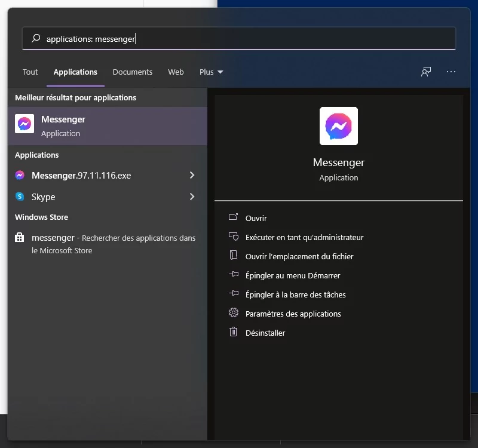Switch to the Web tab

[x=176, y=72]
